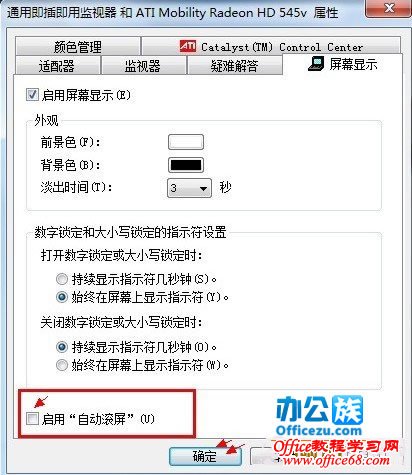The height and width of the screenshot is (475, 412).
Task: Switch to the 适配器 tab
Action: tap(57, 66)
